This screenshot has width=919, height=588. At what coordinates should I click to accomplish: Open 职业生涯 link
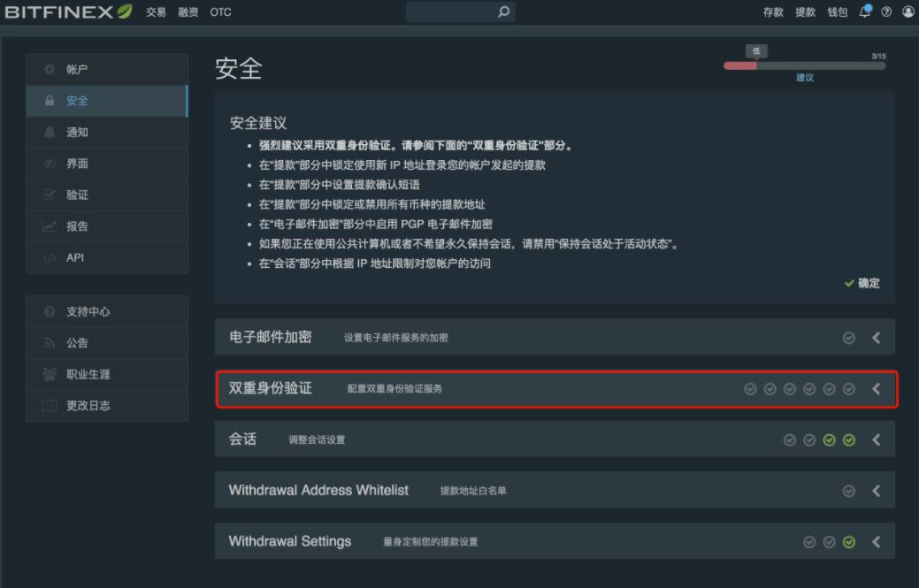tap(107, 374)
